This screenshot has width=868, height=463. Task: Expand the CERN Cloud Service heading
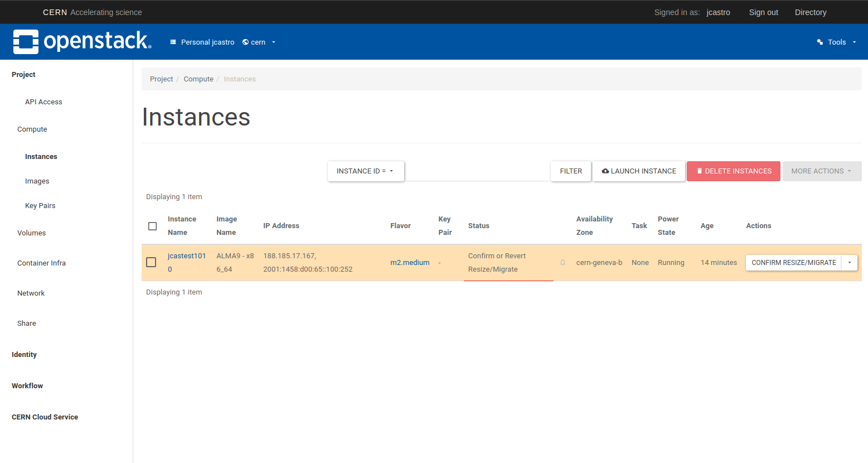point(45,417)
